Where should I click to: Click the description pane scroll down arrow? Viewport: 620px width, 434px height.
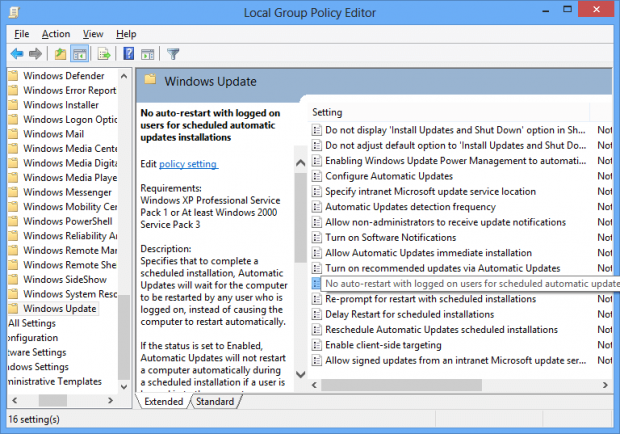(301, 374)
